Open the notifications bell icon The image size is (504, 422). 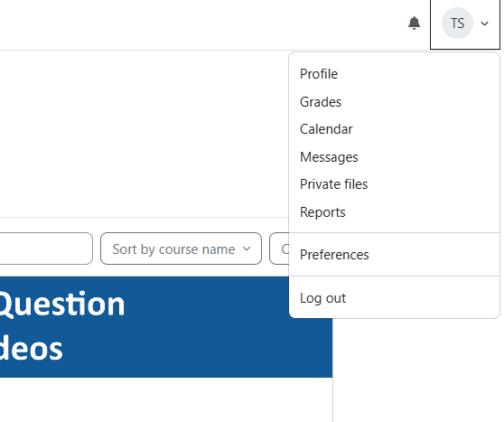(x=414, y=23)
